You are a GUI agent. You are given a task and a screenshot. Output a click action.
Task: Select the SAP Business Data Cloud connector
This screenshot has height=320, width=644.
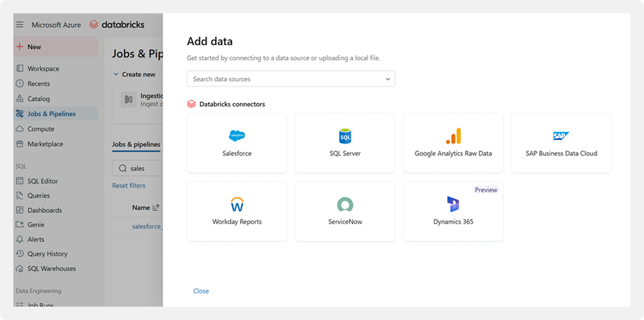coord(561,143)
